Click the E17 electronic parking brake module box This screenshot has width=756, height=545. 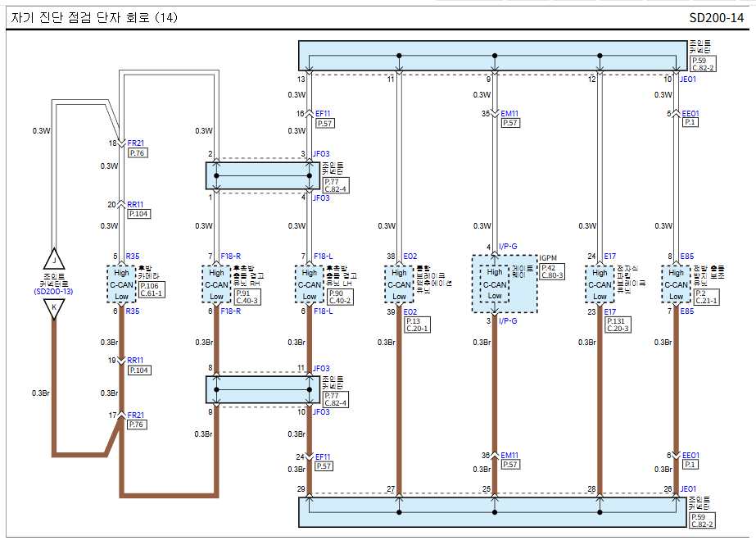(x=600, y=284)
